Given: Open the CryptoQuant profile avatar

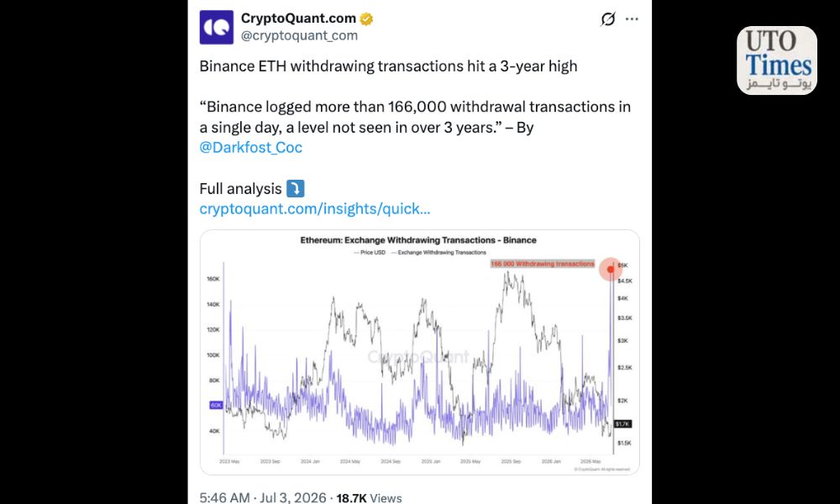Looking at the screenshot, I should pos(217,27).
